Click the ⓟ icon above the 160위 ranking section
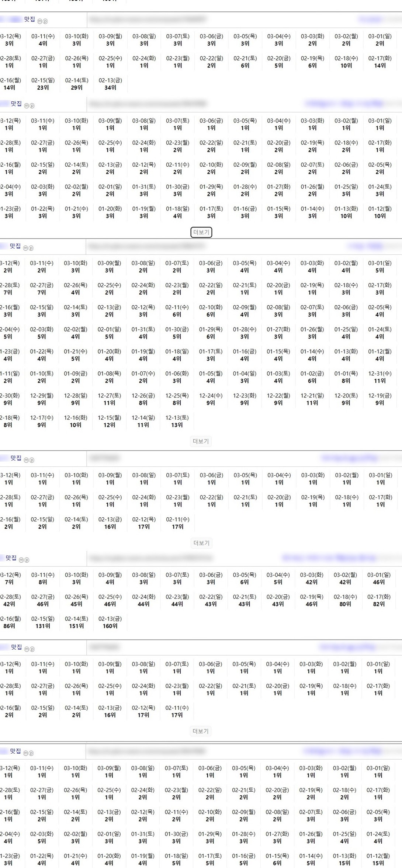Screen dimensions: 402x868 pyautogui.click(x=27, y=560)
